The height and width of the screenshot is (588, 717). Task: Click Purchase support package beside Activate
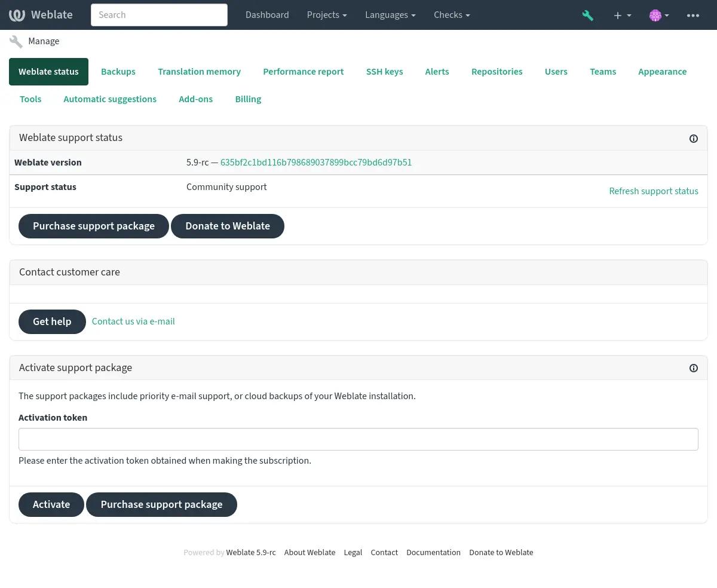click(162, 504)
